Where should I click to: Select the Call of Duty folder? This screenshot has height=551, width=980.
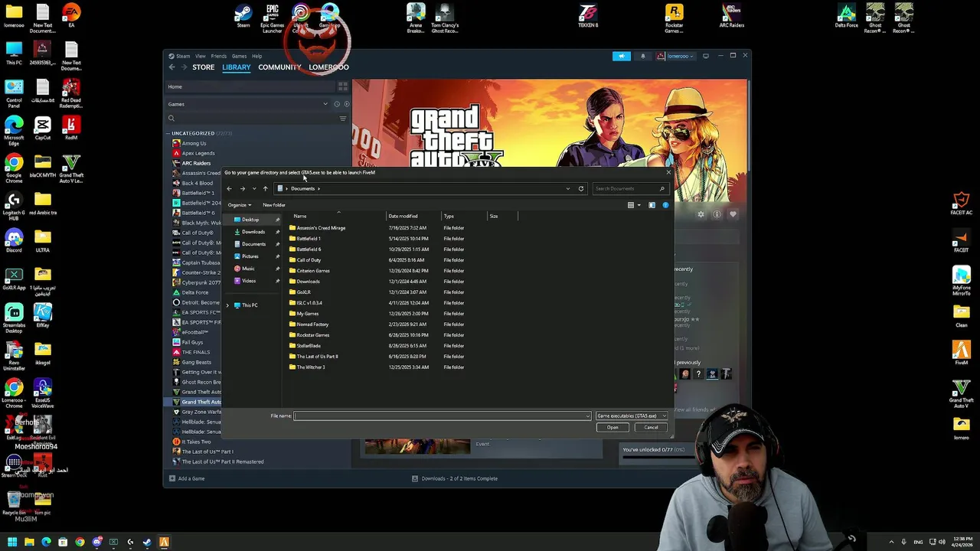[x=309, y=260]
